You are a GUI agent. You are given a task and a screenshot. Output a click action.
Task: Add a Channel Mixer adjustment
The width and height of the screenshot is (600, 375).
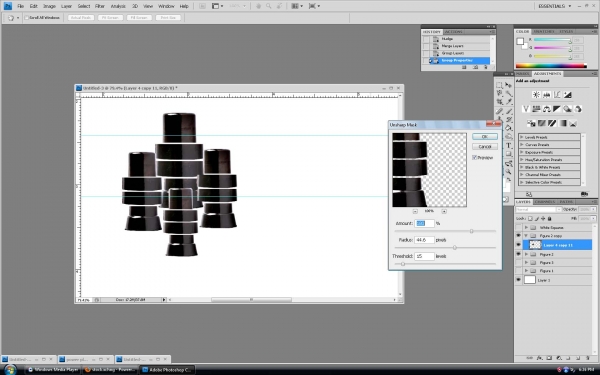[x=577, y=109]
